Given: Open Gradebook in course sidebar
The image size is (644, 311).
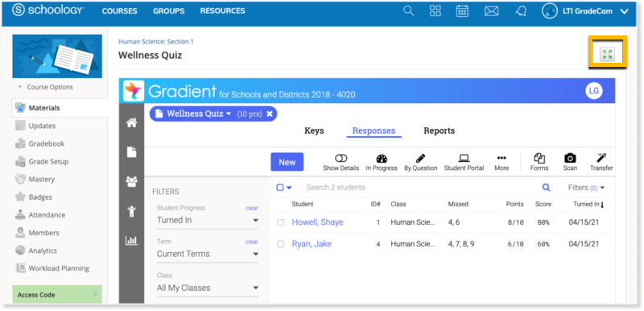Looking at the screenshot, I should tap(47, 143).
